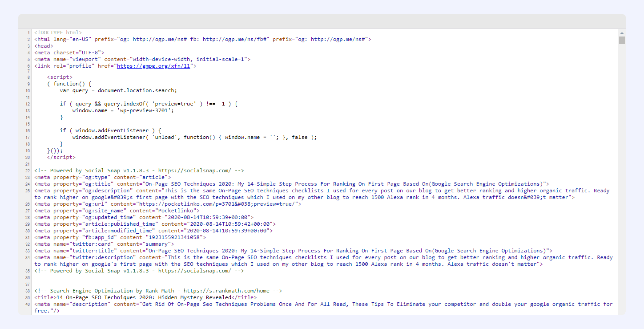Click the html lang="en-US" tag line
The image size is (644, 329).
point(203,39)
